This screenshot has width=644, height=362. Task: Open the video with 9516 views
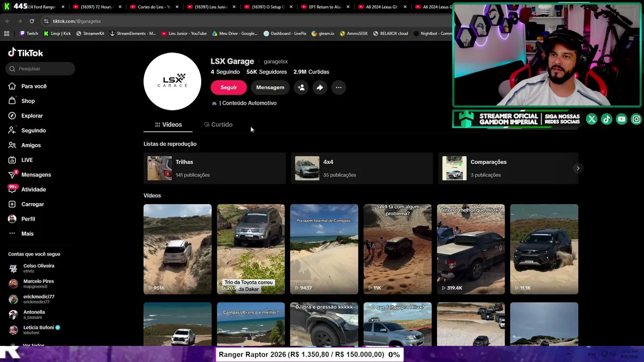click(x=178, y=249)
